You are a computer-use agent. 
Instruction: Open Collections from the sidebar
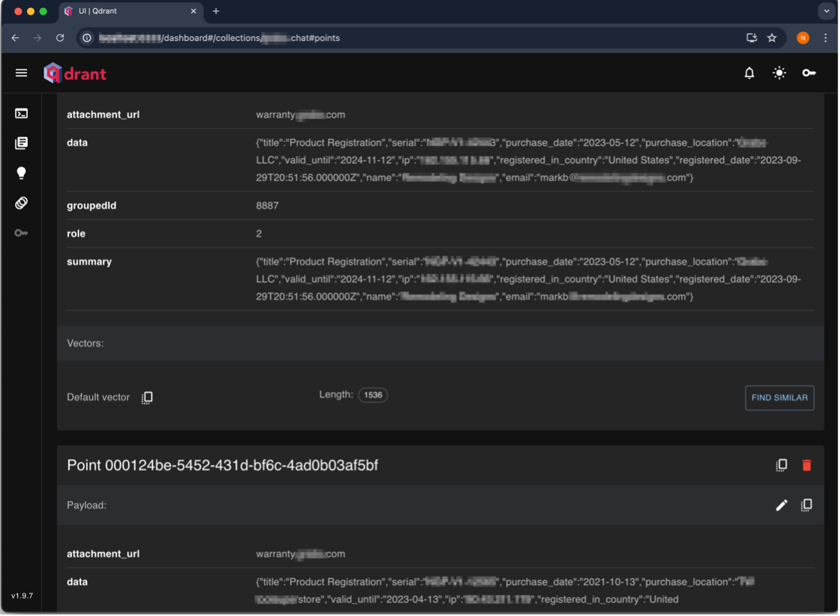[x=21, y=143]
